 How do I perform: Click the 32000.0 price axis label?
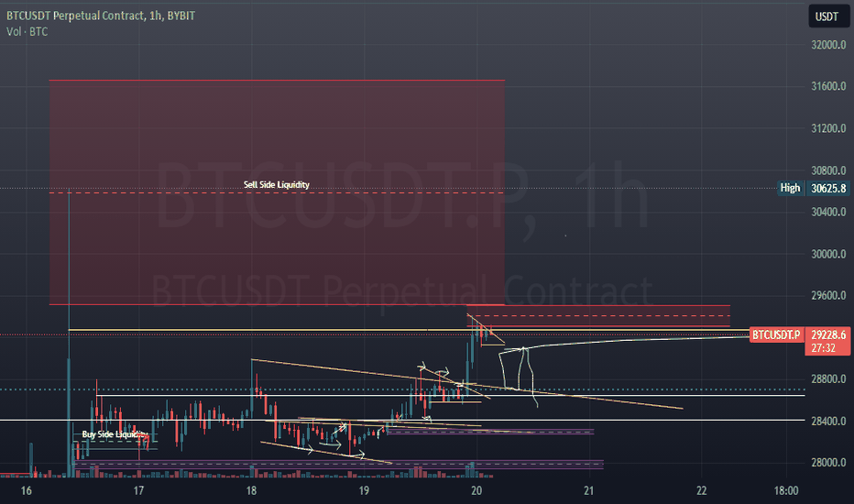click(828, 45)
